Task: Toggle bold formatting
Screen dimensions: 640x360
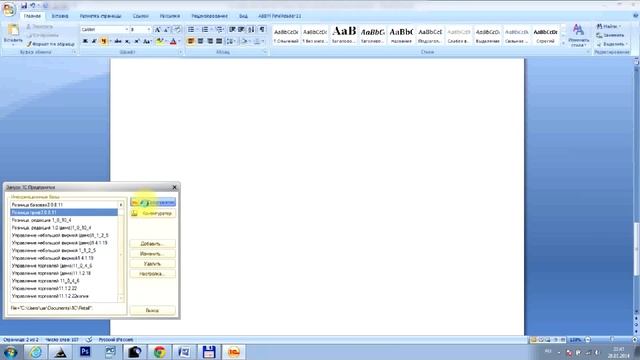Action: point(85,41)
